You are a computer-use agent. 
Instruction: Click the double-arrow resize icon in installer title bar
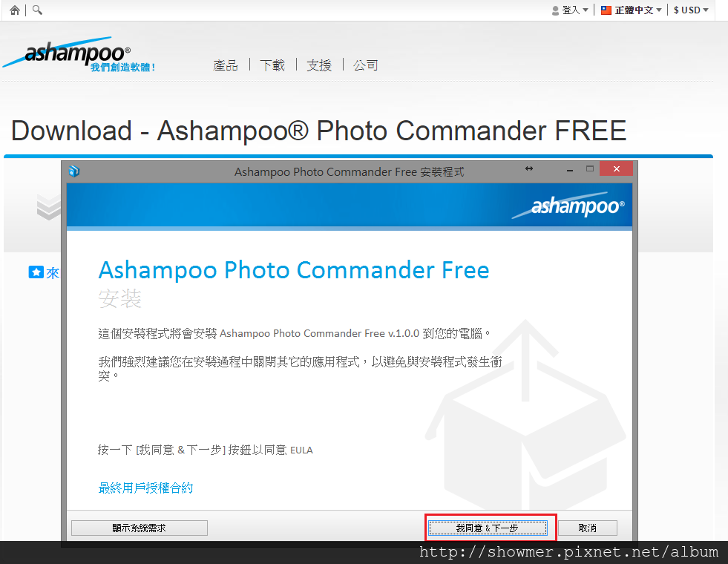pos(529,168)
